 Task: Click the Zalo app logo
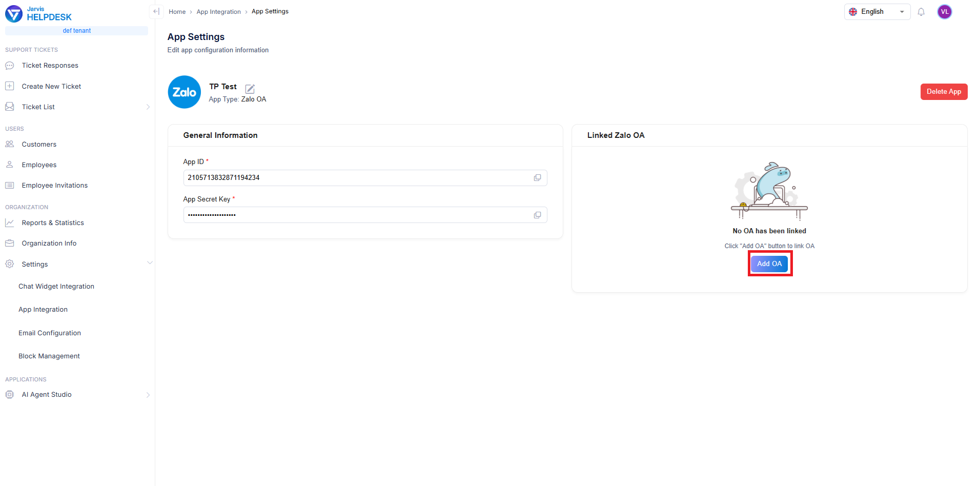pyautogui.click(x=185, y=92)
